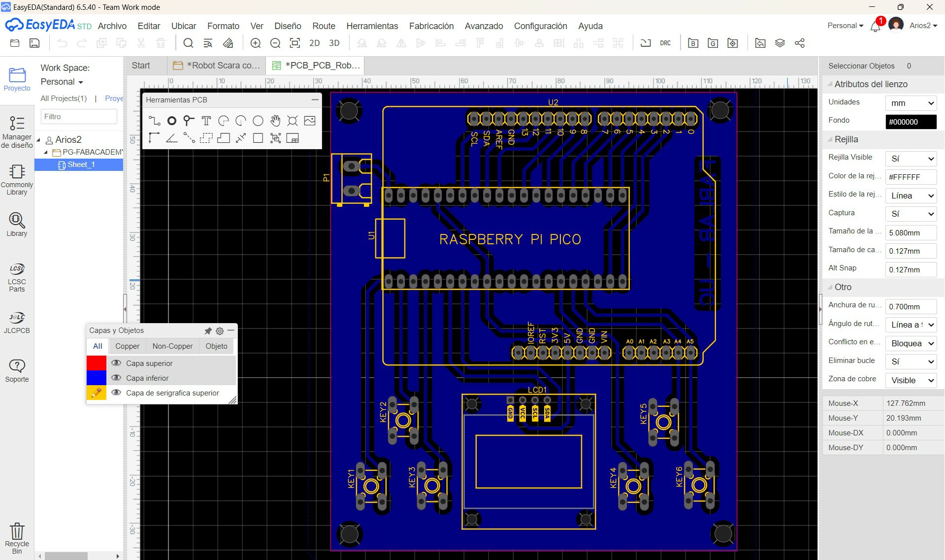Open Ángulo de ruta dropdown

click(x=911, y=325)
